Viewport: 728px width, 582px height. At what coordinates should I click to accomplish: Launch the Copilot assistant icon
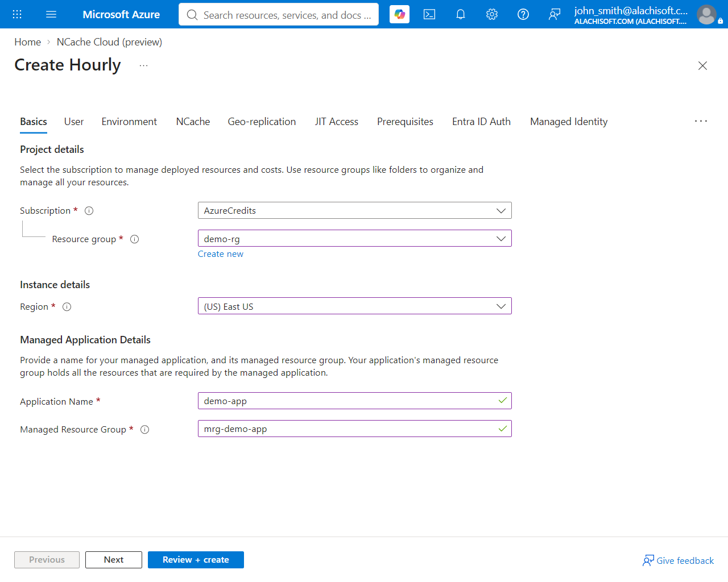[400, 14]
